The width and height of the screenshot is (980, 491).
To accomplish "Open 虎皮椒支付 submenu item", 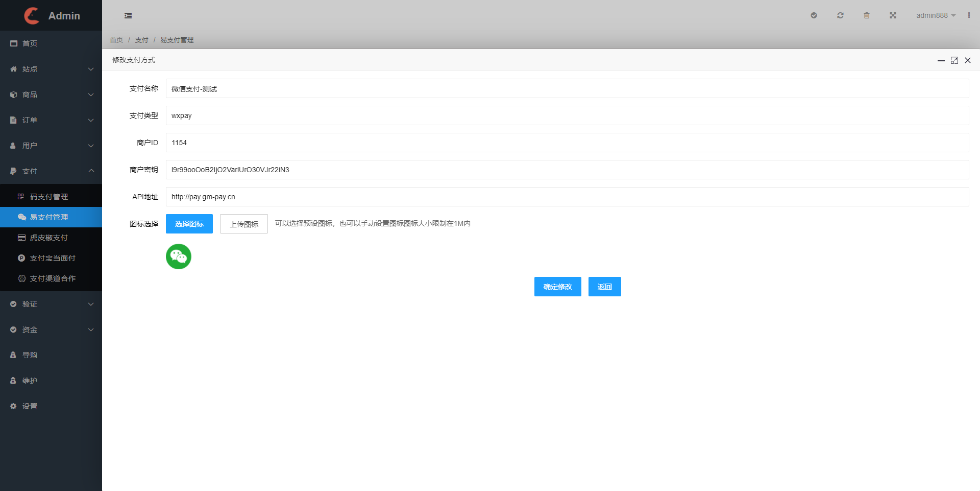I will (x=51, y=238).
